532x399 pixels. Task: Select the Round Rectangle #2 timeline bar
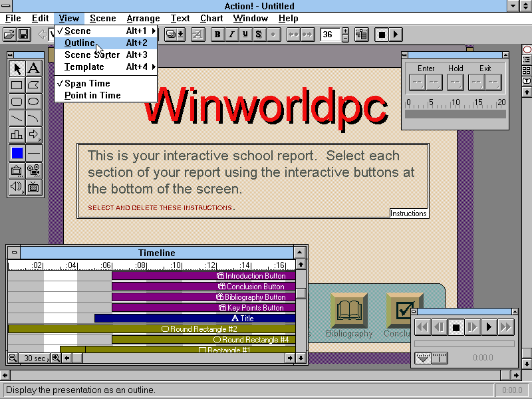152,329
